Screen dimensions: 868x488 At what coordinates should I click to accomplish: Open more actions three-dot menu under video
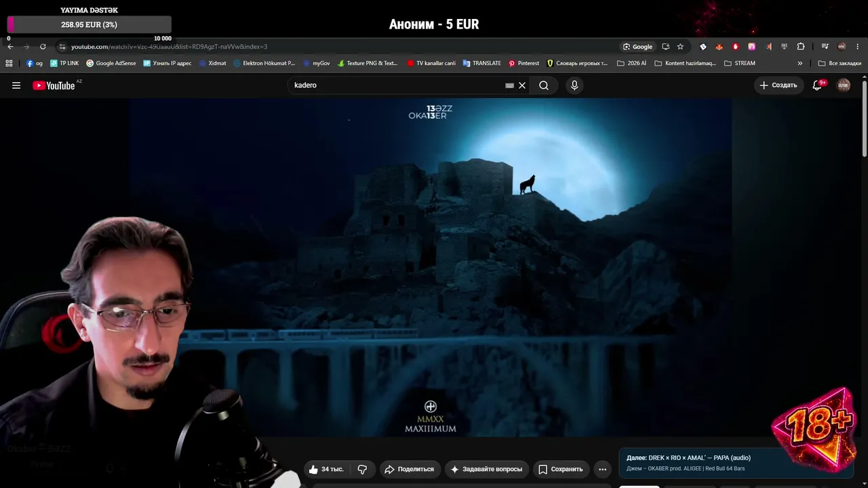(602, 469)
